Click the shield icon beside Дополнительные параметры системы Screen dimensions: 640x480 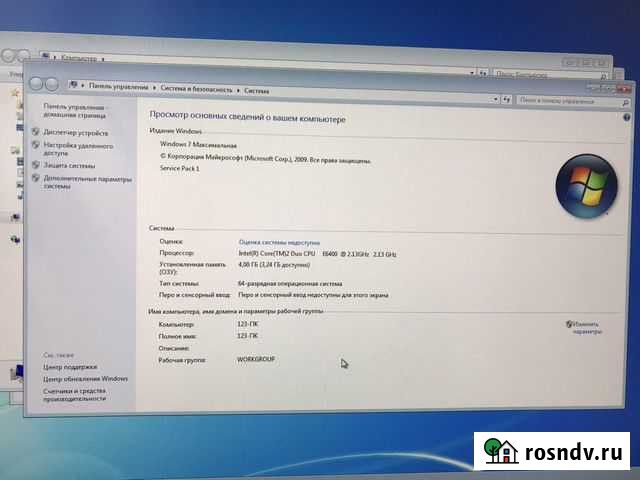click(x=37, y=178)
